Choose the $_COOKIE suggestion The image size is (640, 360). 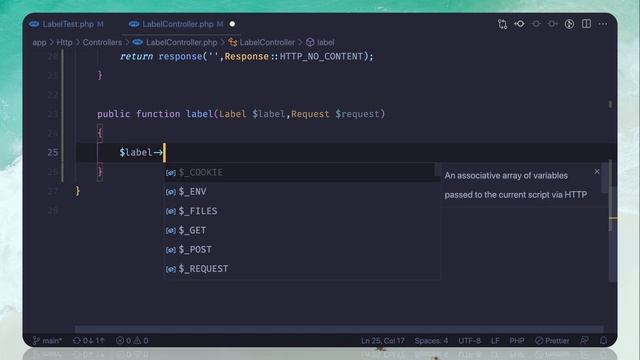302,172
